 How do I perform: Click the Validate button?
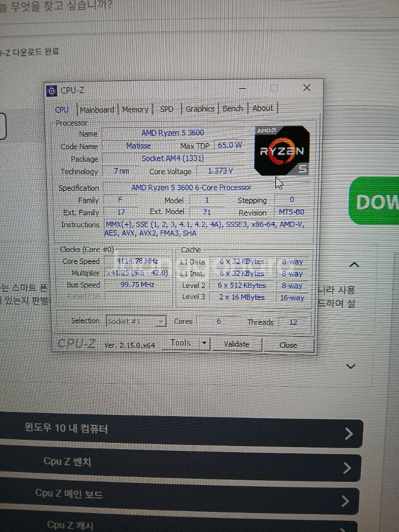pyautogui.click(x=237, y=344)
